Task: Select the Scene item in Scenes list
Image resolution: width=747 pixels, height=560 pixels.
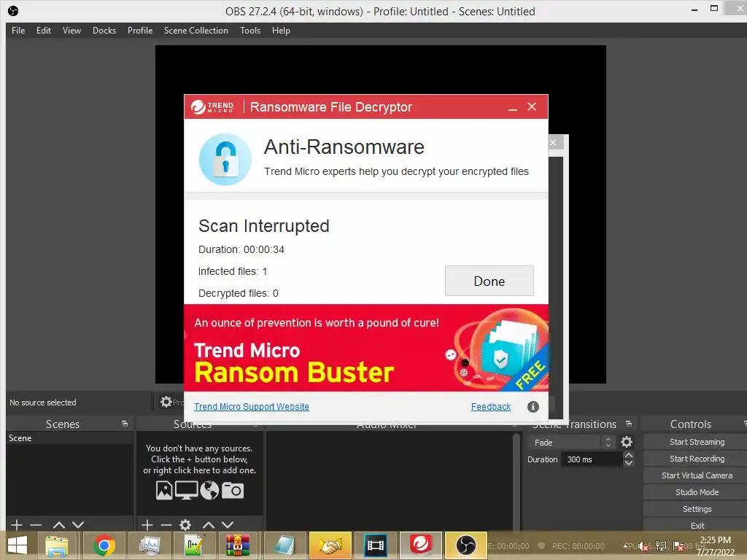Action: click(69, 438)
